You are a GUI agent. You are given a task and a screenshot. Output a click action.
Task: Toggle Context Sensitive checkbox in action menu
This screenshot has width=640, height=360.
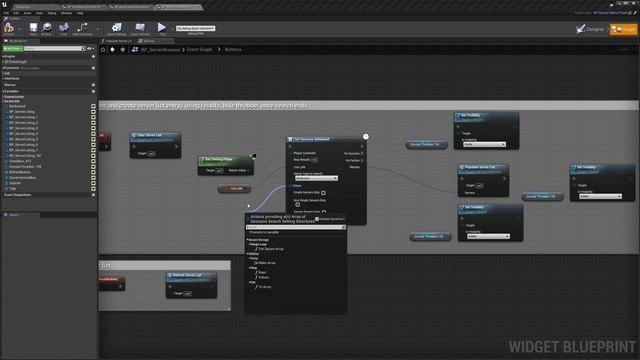[317, 219]
